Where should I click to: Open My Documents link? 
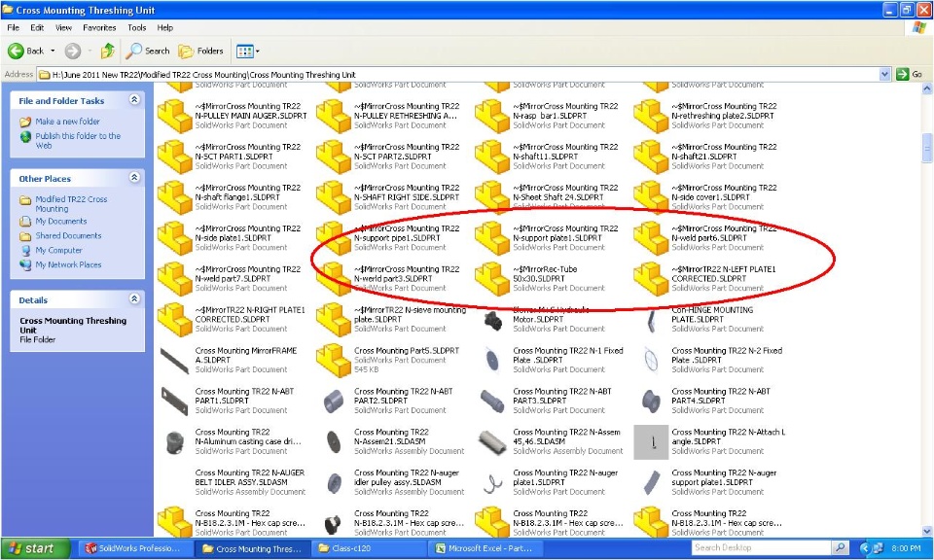tap(60, 221)
